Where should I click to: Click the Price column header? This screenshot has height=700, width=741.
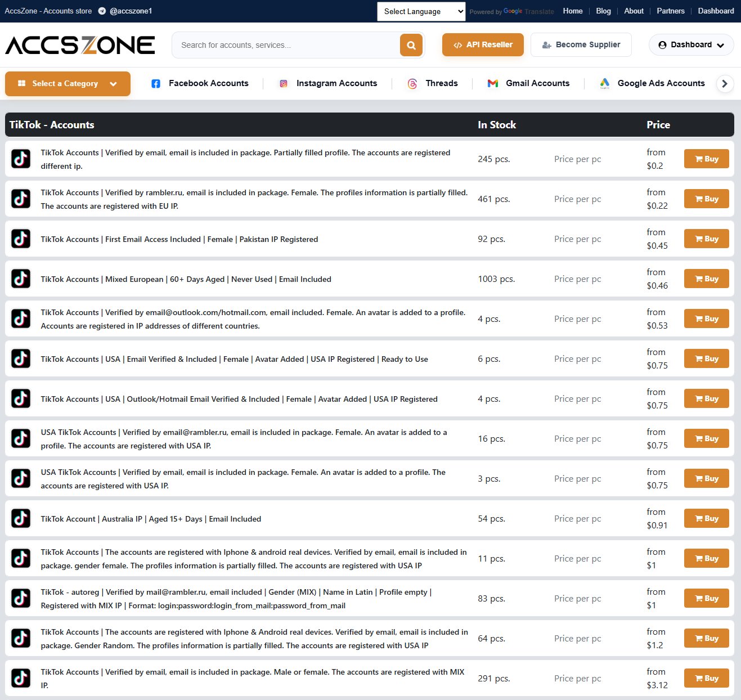pyautogui.click(x=658, y=125)
